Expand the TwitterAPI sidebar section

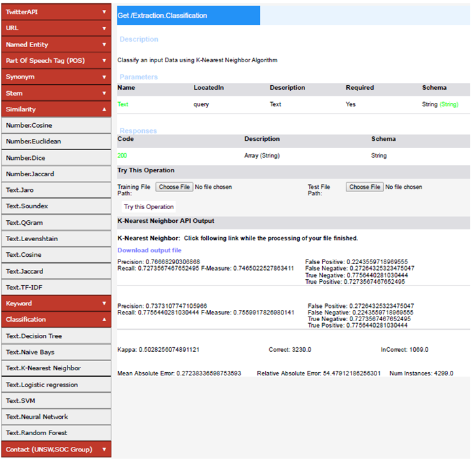(56, 12)
